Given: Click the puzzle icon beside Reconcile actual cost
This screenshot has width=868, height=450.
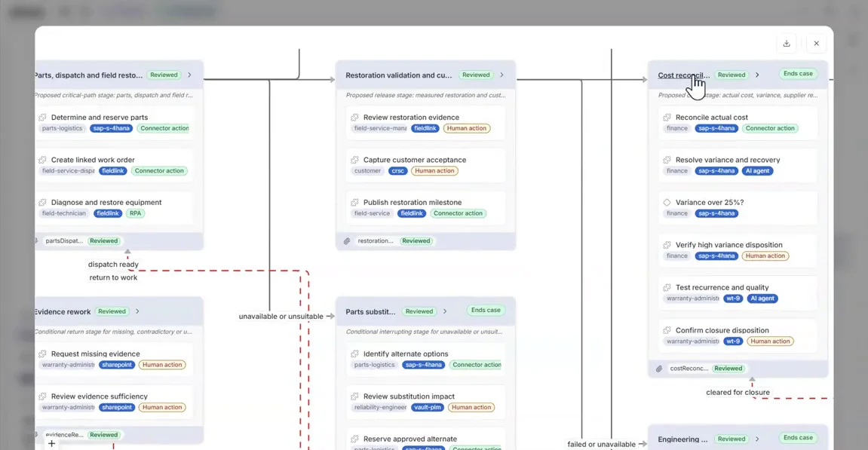Looking at the screenshot, I should click(x=667, y=118).
